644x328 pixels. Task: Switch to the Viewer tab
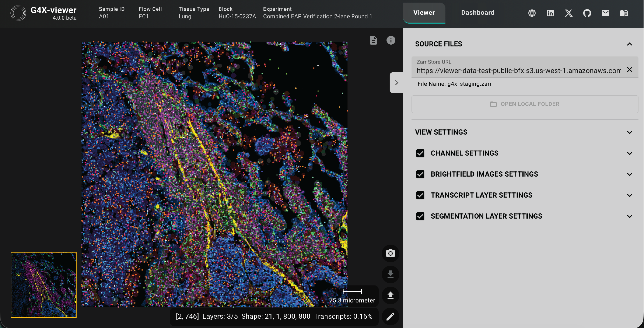pos(424,13)
